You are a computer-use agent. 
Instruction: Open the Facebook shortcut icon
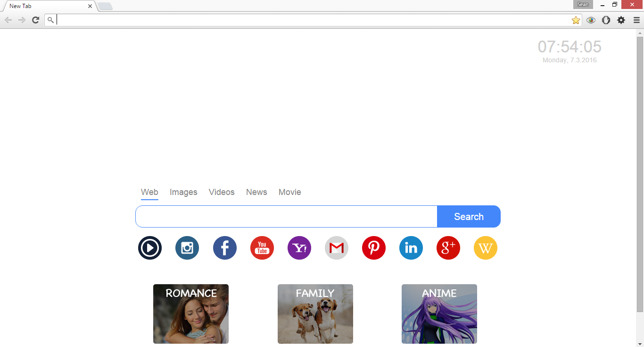pos(224,248)
